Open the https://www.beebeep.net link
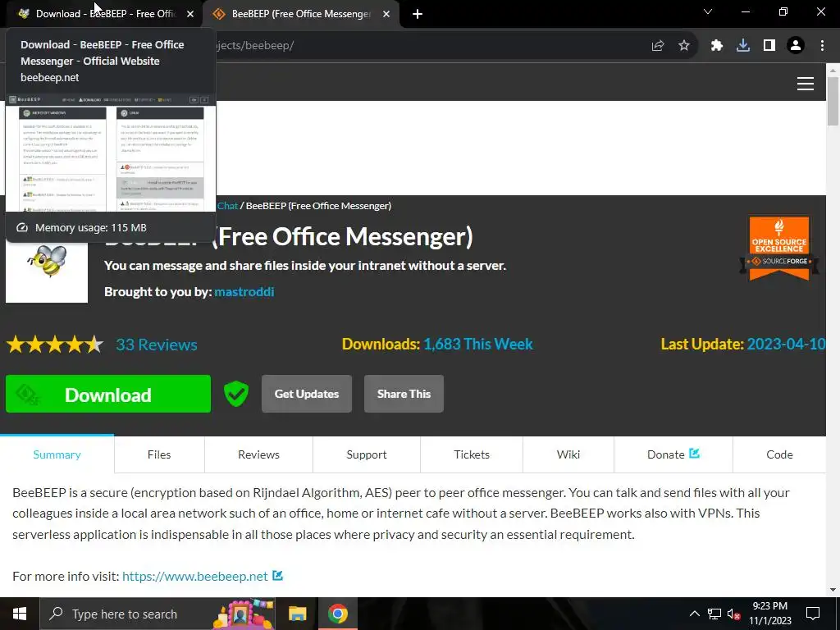The image size is (840, 630). click(x=195, y=576)
